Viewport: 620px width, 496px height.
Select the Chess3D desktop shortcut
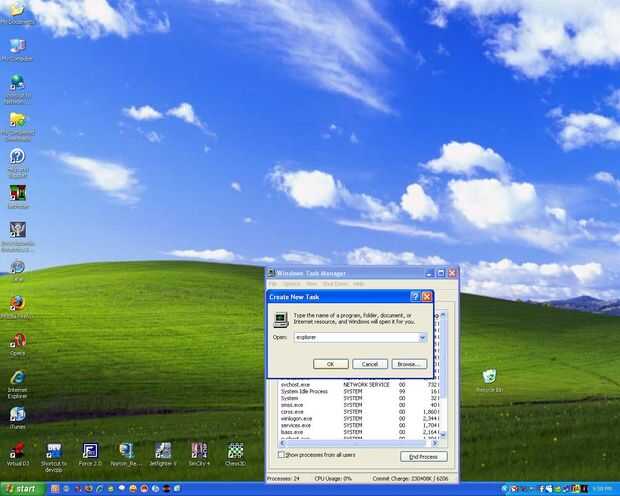click(235, 454)
